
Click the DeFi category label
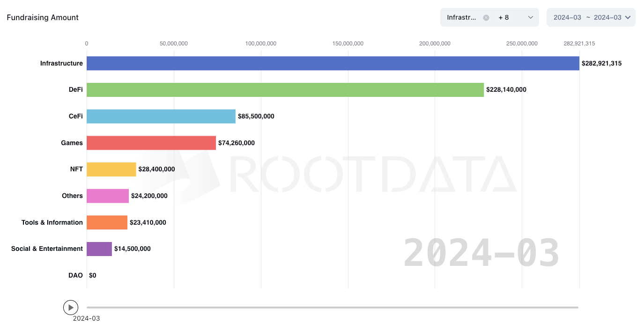(x=75, y=89)
